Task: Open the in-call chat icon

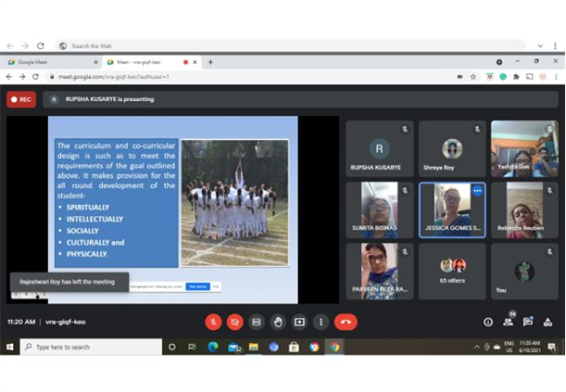Action: (528, 321)
